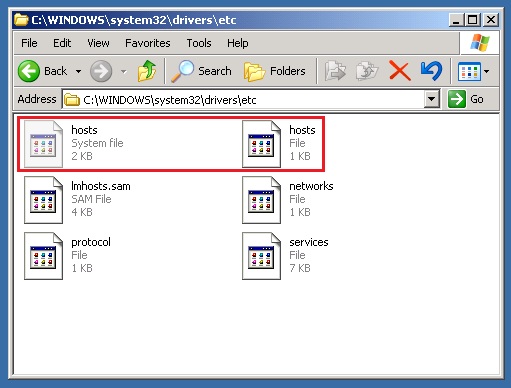Screen dimensions: 511x388
Task: Click the Up one folder icon
Action: 147,71
